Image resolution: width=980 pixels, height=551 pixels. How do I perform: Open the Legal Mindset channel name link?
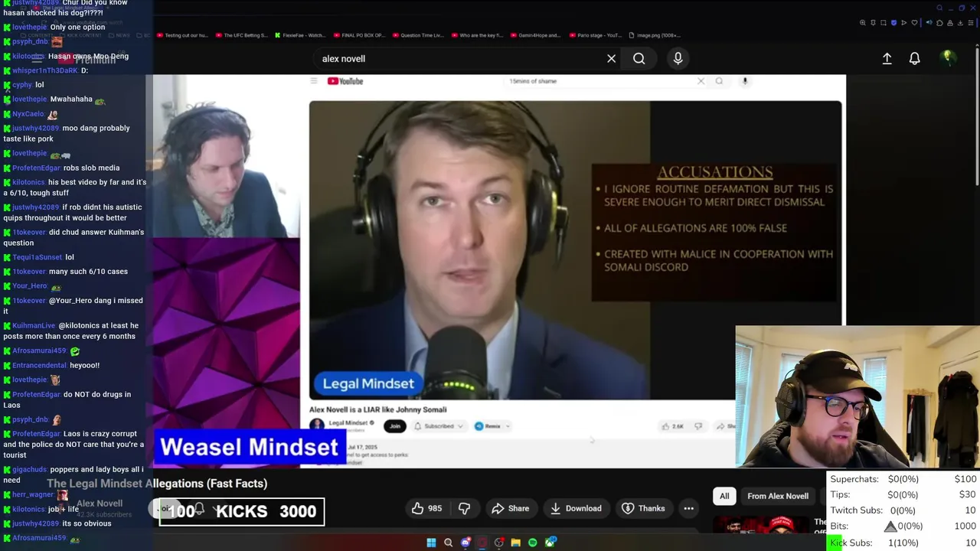point(348,422)
